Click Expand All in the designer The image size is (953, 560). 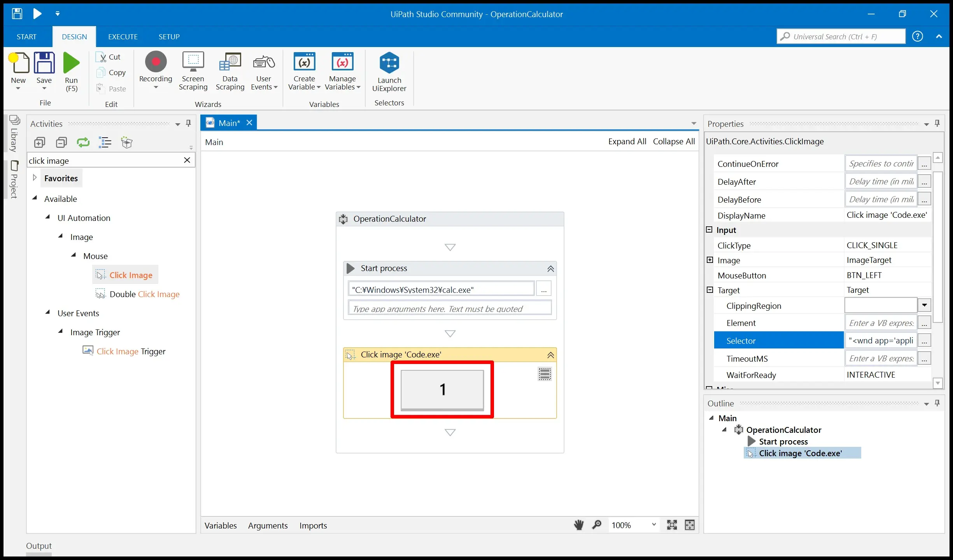coord(627,142)
